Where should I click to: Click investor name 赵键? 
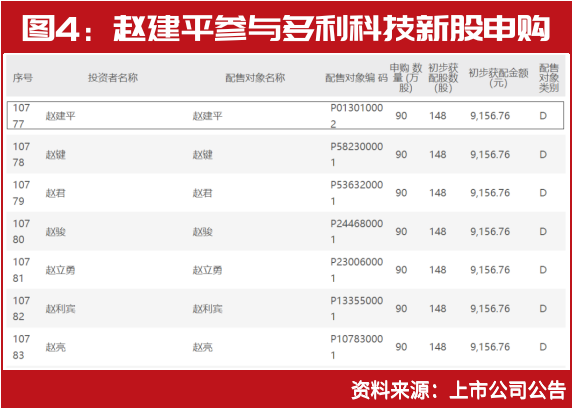tap(56, 155)
